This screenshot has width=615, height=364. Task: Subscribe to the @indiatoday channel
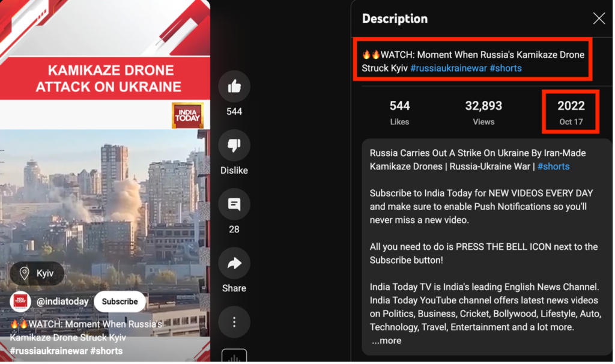120,302
